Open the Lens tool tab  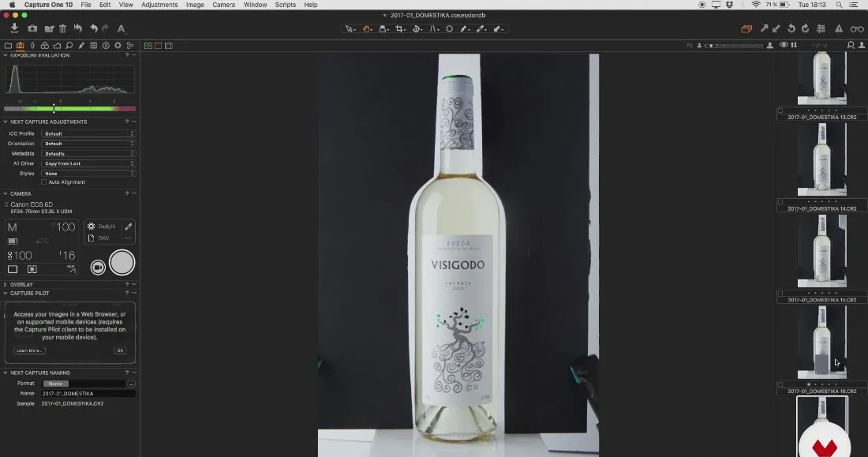(x=32, y=46)
